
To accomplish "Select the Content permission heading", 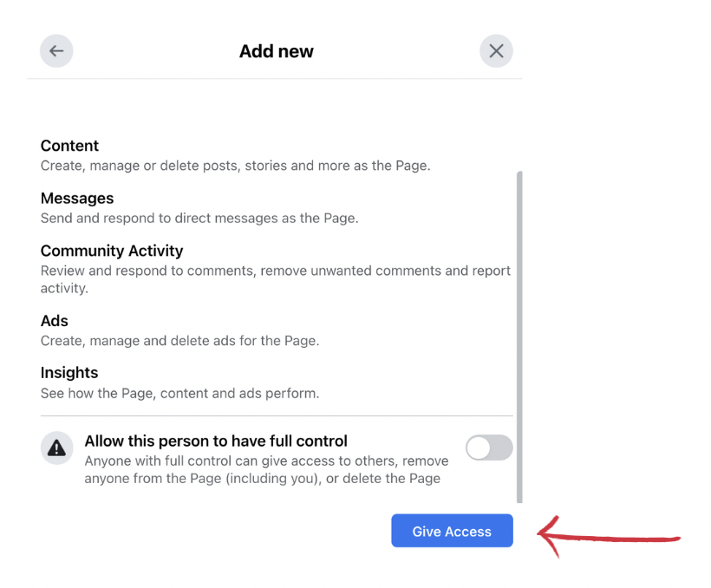I will [x=69, y=146].
